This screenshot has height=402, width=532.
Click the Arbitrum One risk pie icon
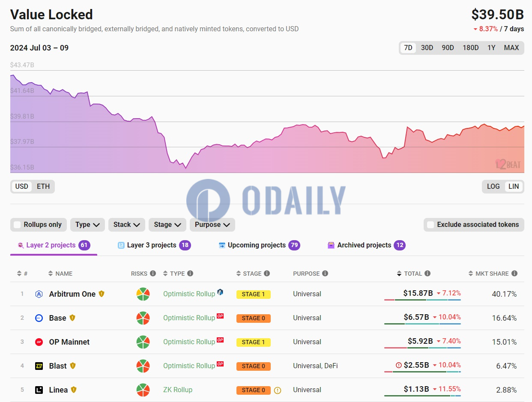[x=143, y=294]
